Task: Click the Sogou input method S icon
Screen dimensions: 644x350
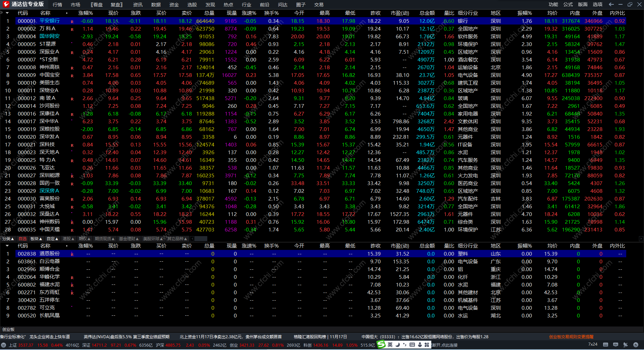Action: point(381,345)
